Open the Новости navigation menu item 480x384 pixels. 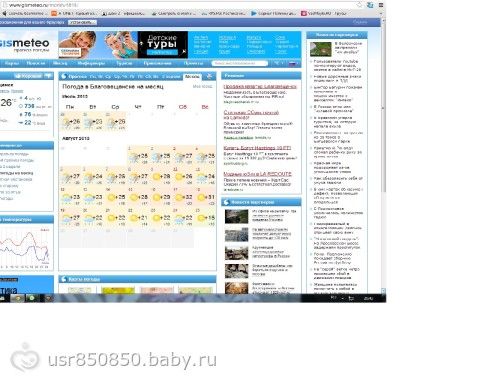(x=36, y=63)
